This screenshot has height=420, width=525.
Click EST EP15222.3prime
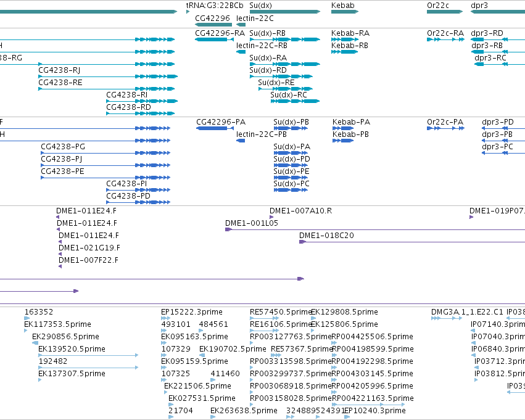166,318
